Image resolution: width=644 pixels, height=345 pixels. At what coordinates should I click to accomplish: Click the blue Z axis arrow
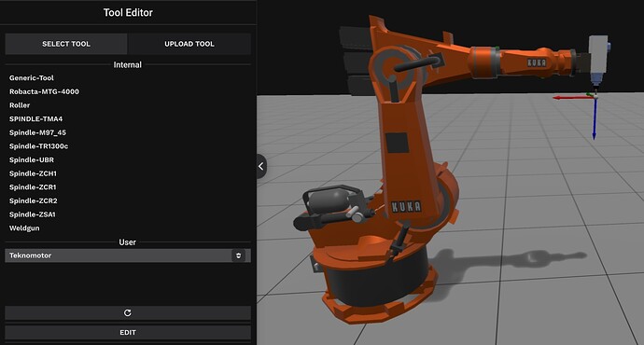[x=595, y=119]
